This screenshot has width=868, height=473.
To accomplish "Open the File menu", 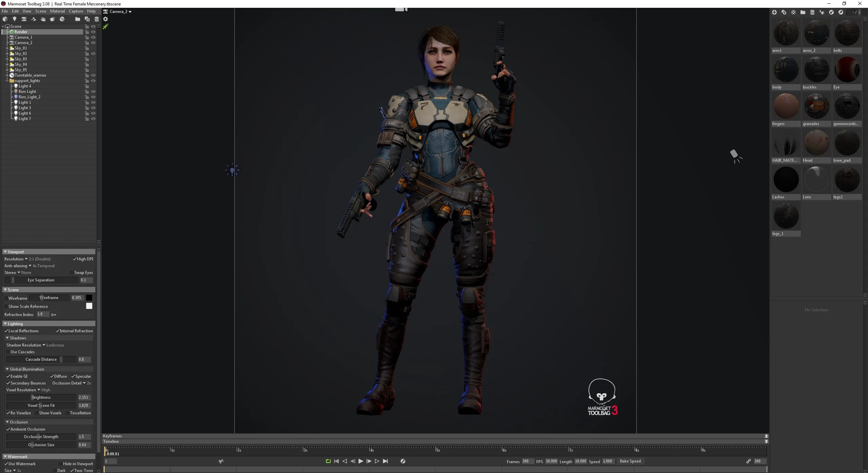I will pyautogui.click(x=5, y=11).
